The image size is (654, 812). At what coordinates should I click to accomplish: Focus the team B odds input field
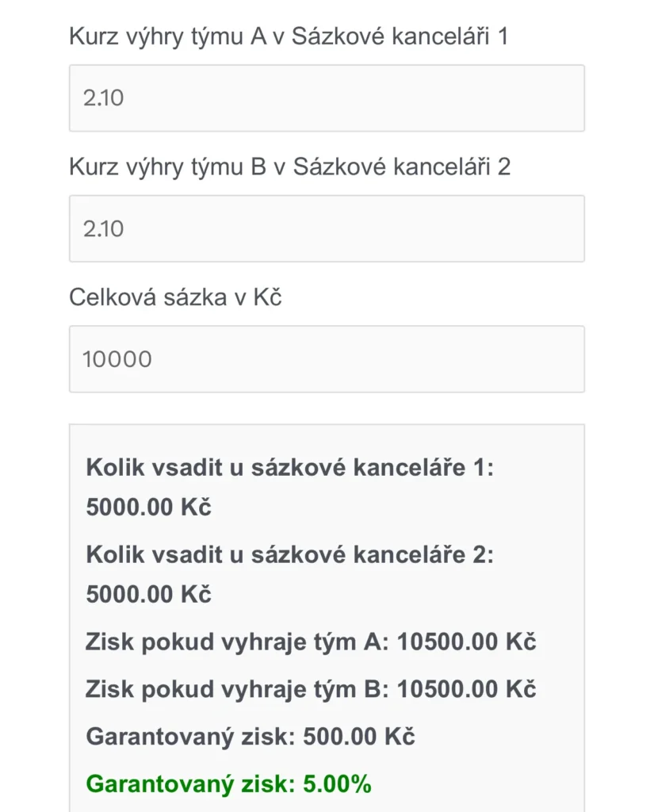327,228
